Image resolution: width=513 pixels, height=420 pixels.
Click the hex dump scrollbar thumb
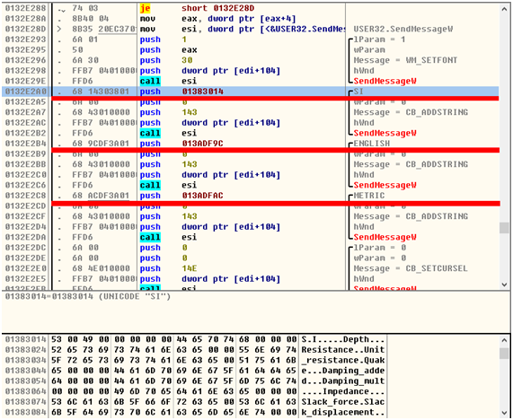click(x=504, y=354)
